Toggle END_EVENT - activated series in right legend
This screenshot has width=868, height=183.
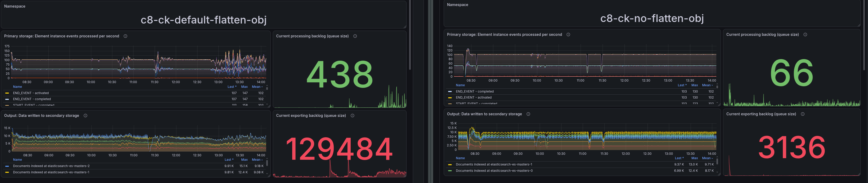click(473, 98)
